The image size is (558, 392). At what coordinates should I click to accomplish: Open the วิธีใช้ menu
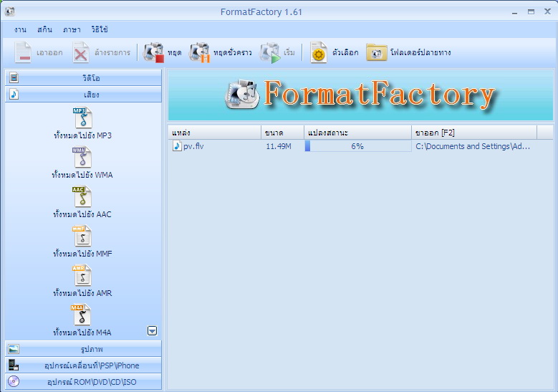[x=100, y=29]
